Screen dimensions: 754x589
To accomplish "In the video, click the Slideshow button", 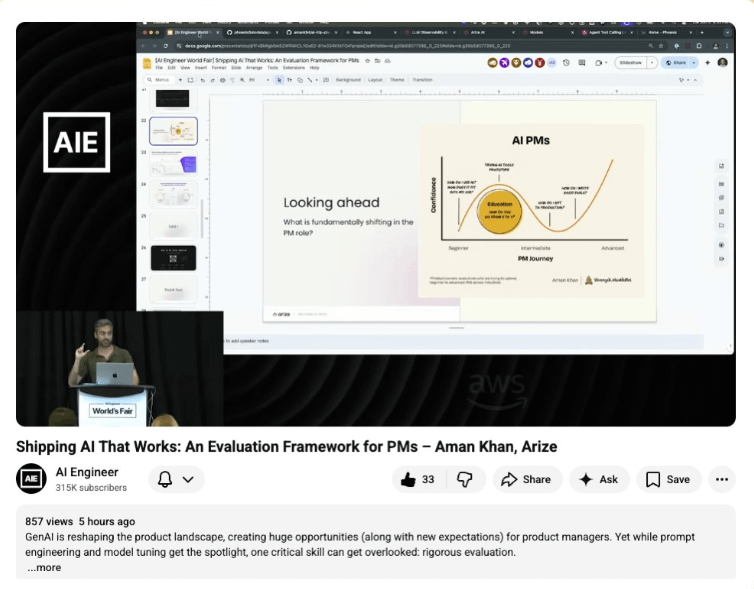I will [x=630, y=63].
